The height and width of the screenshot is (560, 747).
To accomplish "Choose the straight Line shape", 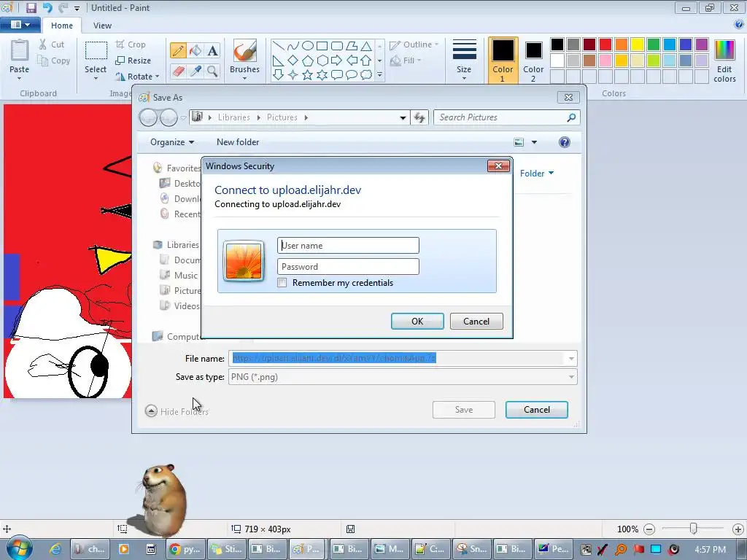I will coord(279,46).
